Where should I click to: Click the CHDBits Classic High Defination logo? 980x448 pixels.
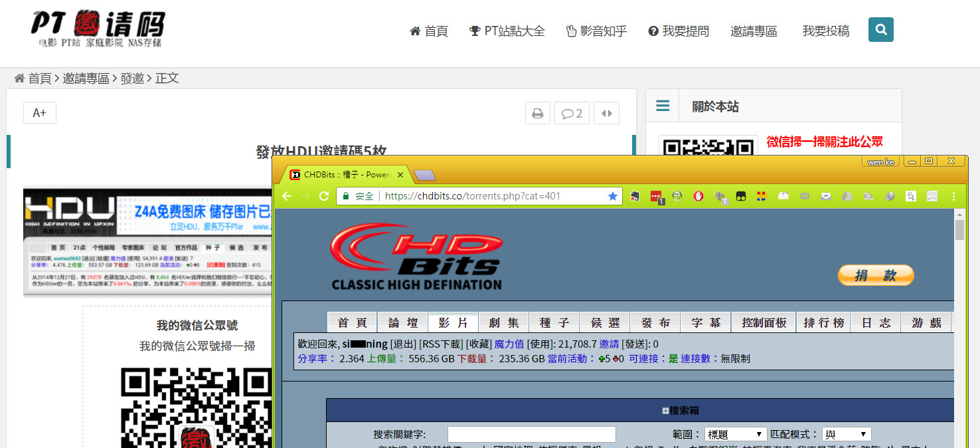417,257
